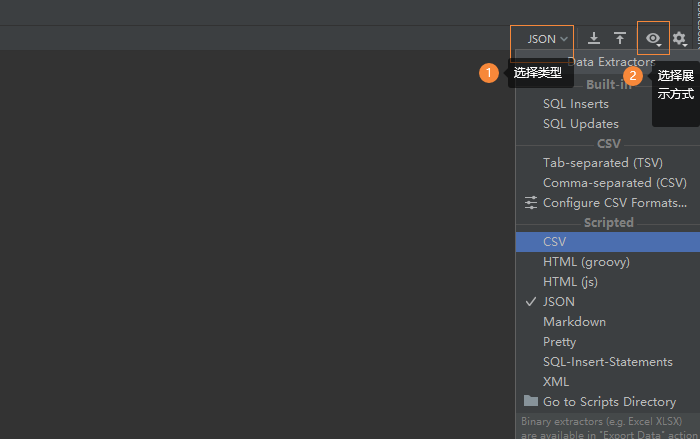Click the upload arrow toolbar icon
This screenshot has width=700, height=439.
(620, 39)
